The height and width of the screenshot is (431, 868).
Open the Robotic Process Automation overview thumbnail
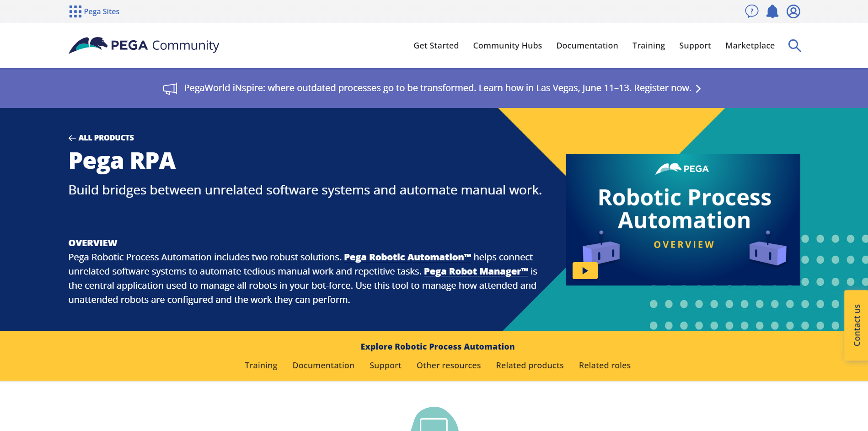coord(683,220)
